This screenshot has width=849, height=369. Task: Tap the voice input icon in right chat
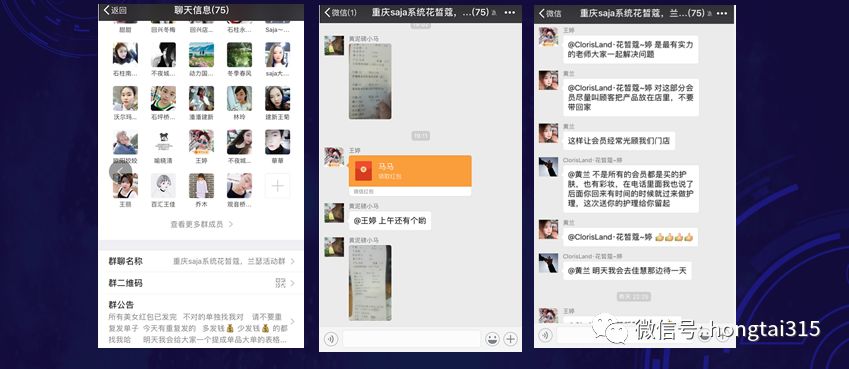tap(545, 335)
